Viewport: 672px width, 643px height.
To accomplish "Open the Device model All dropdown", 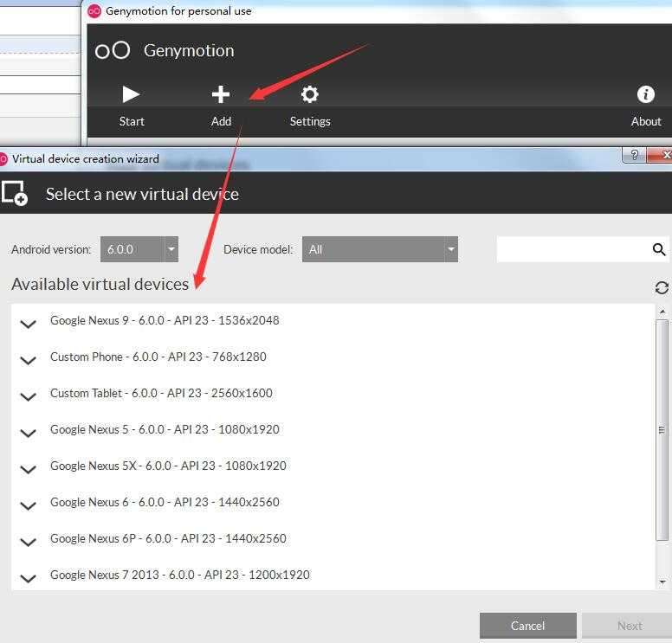I will click(379, 249).
